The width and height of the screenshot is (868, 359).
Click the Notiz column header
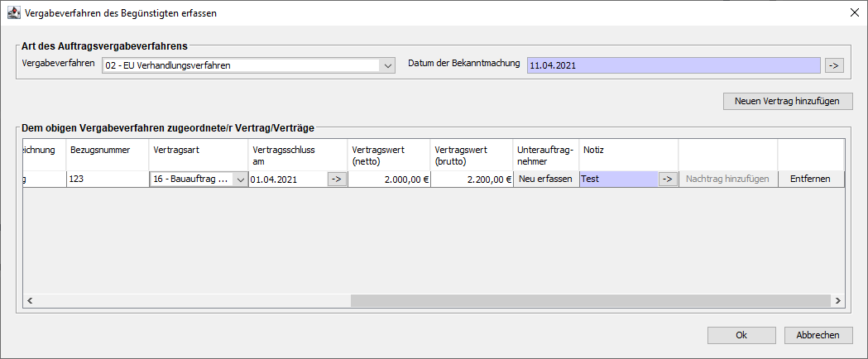click(x=629, y=155)
